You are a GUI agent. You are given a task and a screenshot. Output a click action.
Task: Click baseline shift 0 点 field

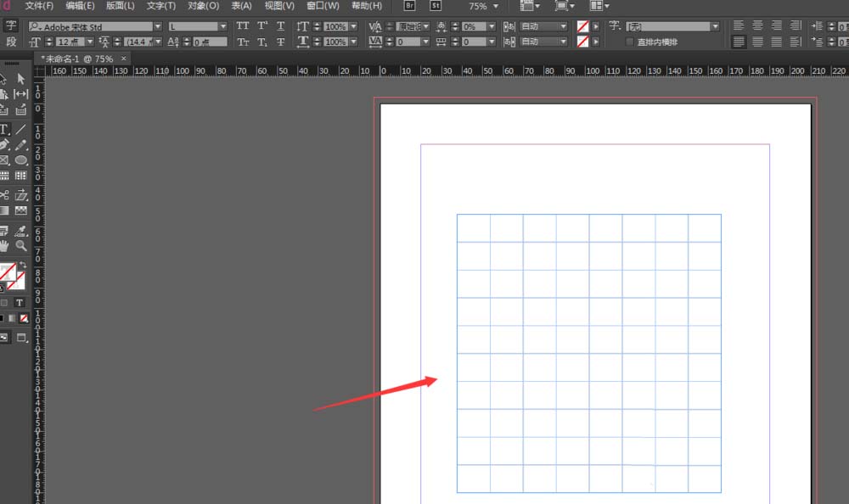[210, 42]
